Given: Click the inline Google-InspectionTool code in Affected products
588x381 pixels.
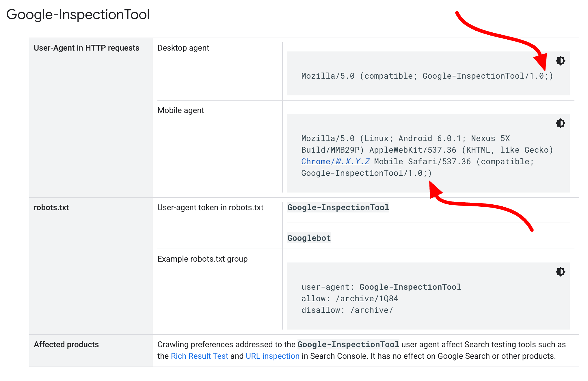Looking at the screenshot, I should (348, 344).
